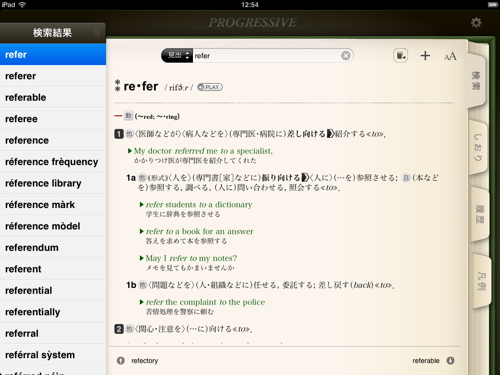Tap the PROGRESSIVE title
Image resolution: width=500 pixels, height=375 pixels.
click(252, 23)
